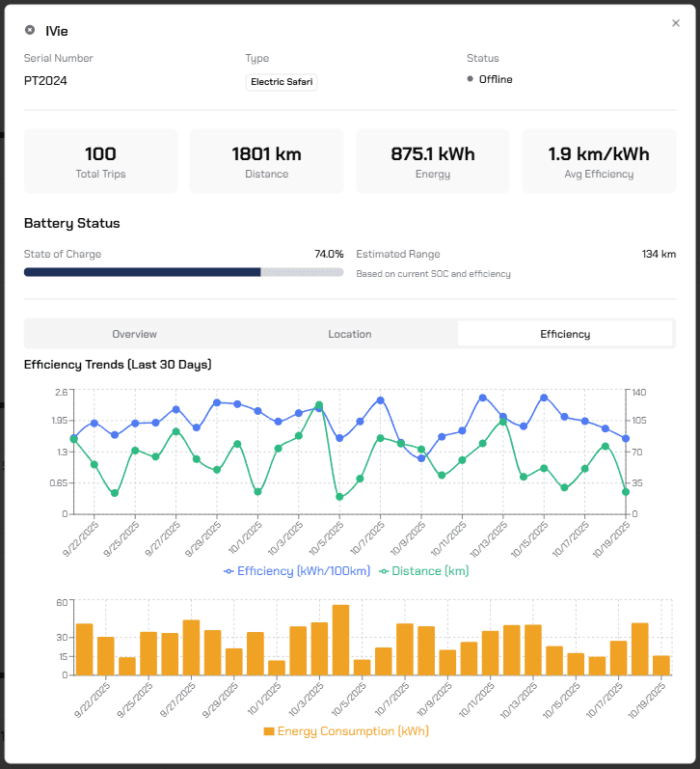Click the 1.9 km/kWh Avg Efficiency card
The image size is (700, 769).
(599, 161)
